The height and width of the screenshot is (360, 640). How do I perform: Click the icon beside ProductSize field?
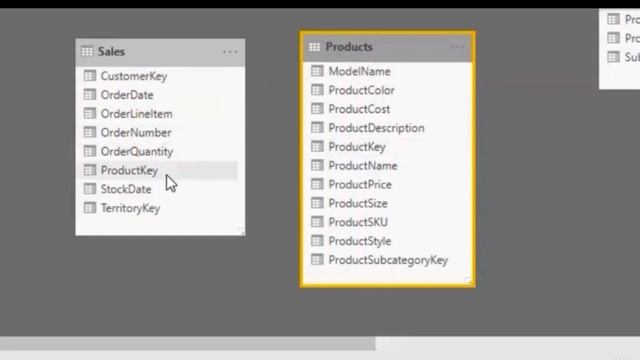[x=317, y=203]
